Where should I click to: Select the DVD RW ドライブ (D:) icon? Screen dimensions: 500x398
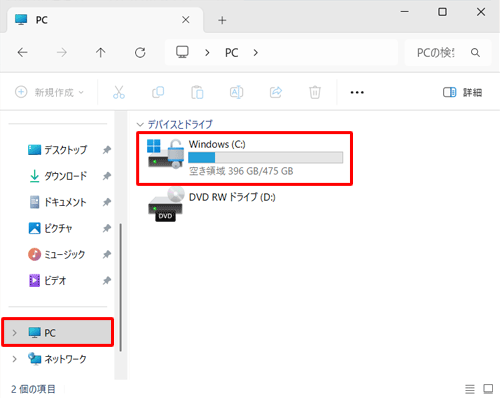(166, 205)
